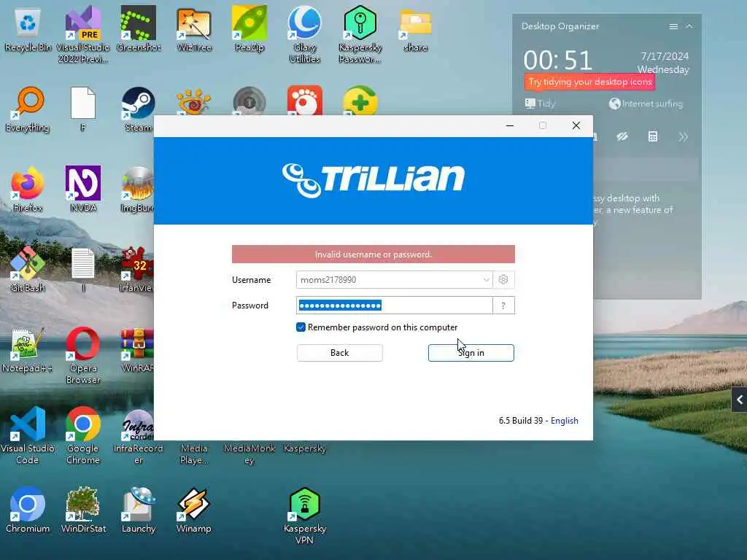The width and height of the screenshot is (747, 560).
Task: Select the IrfanView desktop icon
Action: [137, 270]
